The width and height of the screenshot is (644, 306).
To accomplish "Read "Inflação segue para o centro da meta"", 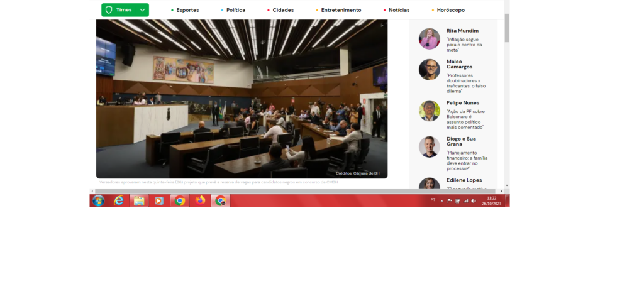I will [465, 45].
